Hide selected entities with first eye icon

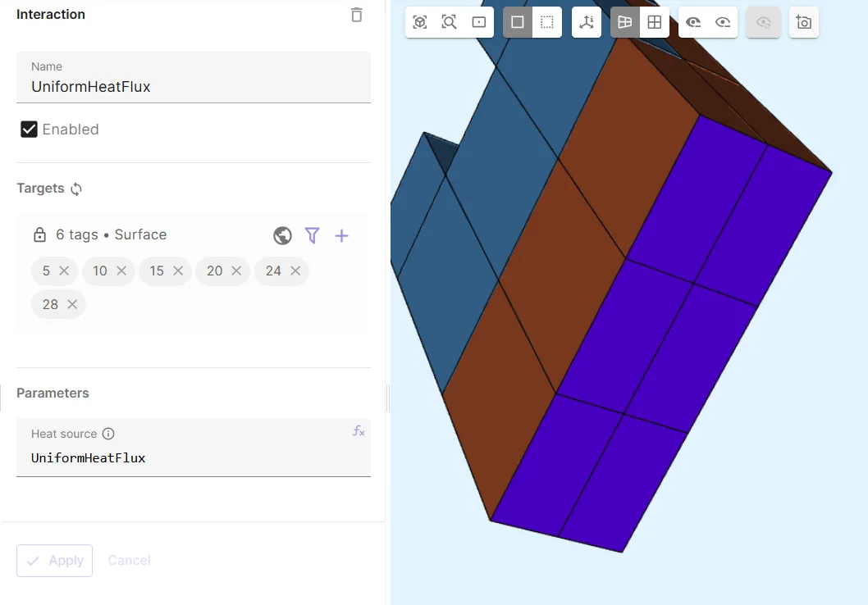pyautogui.click(x=693, y=23)
